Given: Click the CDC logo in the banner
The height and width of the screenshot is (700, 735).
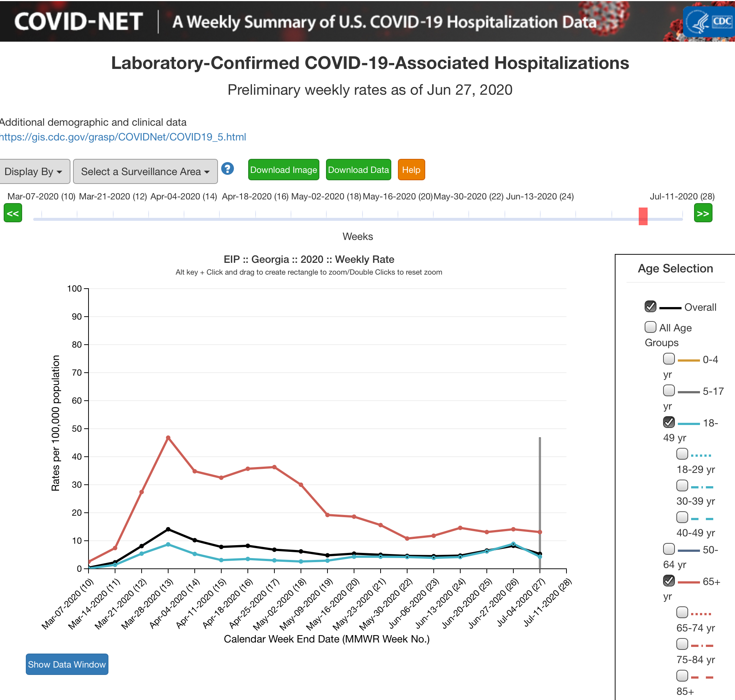Looking at the screenshot, I should point(709,22).
